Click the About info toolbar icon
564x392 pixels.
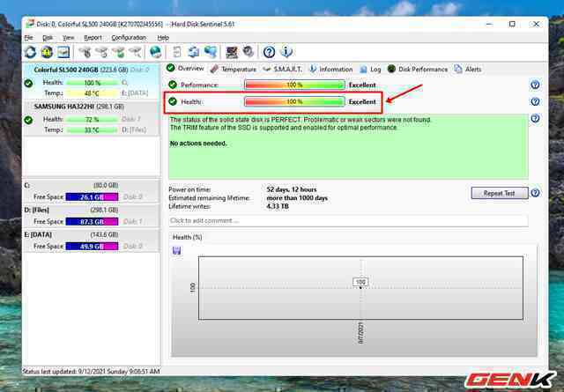point(286,53)
